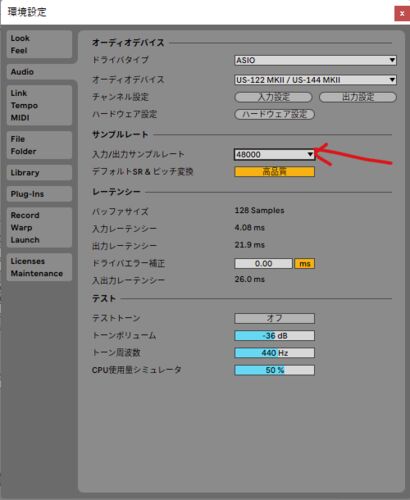Viewport: 410px width, 500px height.
Task: Click the -36 dB tone volume slider
Action: (274, 336)
